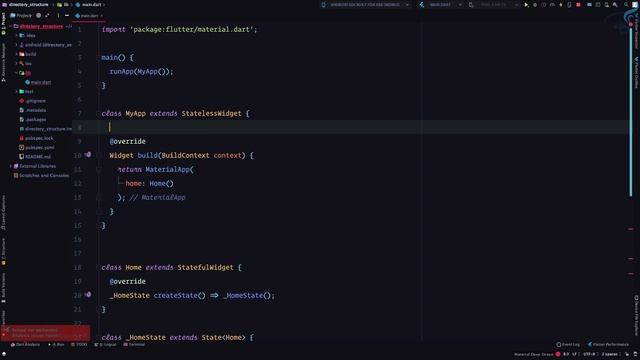Click lib folder in the breadcrumb

point(63,5)
